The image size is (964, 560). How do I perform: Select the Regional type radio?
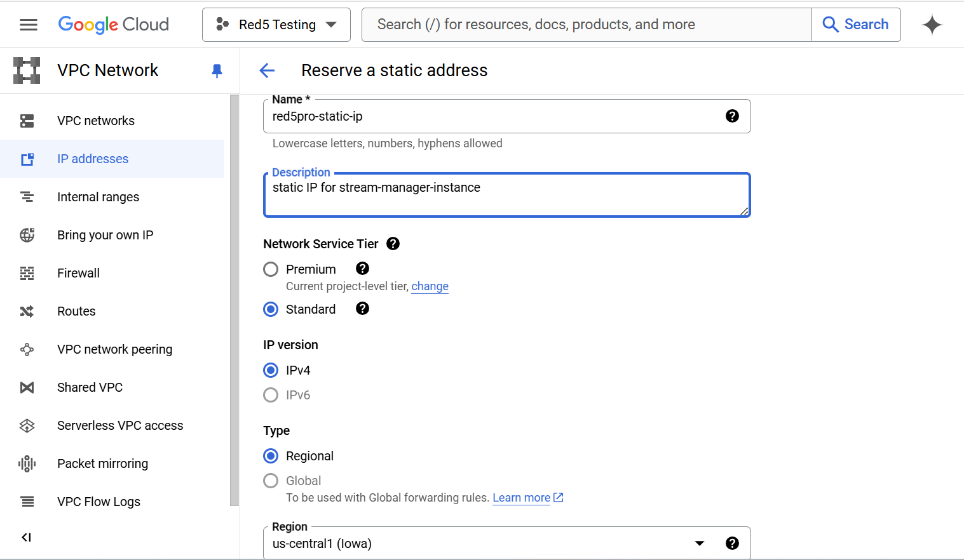tap(271, 456)
